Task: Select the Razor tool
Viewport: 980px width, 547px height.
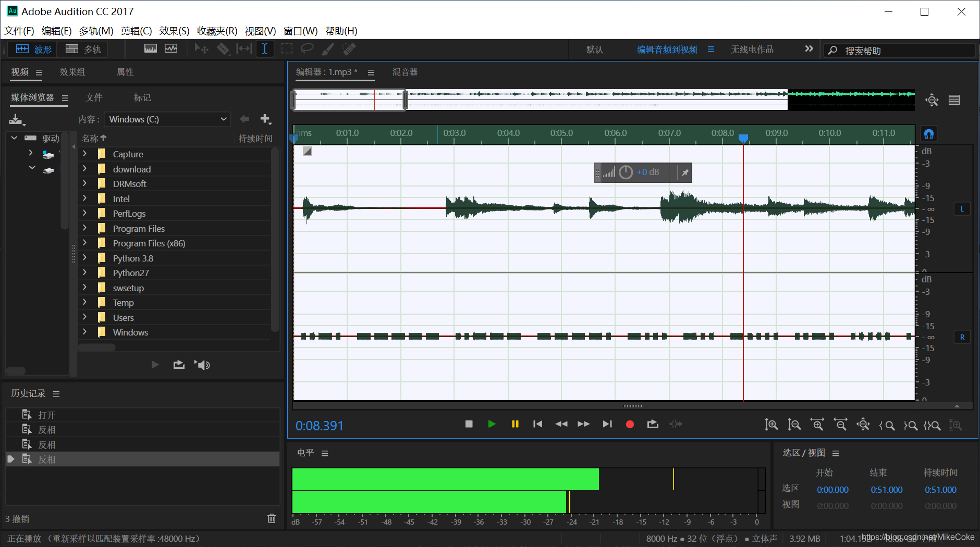Action: pyautogui.click(x=223, y=49)
